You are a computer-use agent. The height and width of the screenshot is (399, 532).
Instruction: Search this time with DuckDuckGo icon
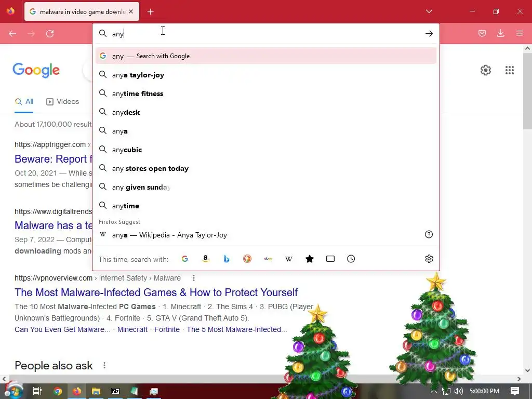tap(247, 259)
